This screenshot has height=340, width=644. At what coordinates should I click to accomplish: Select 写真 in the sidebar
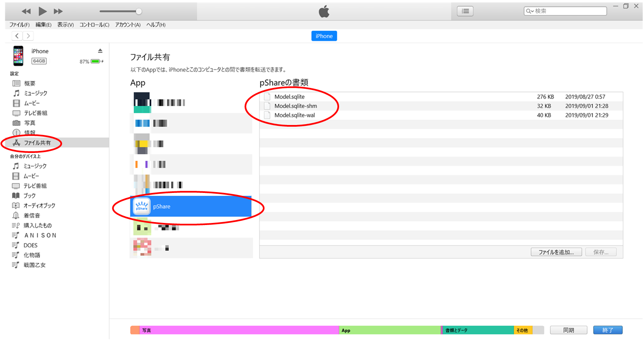(x=30, y=123)
